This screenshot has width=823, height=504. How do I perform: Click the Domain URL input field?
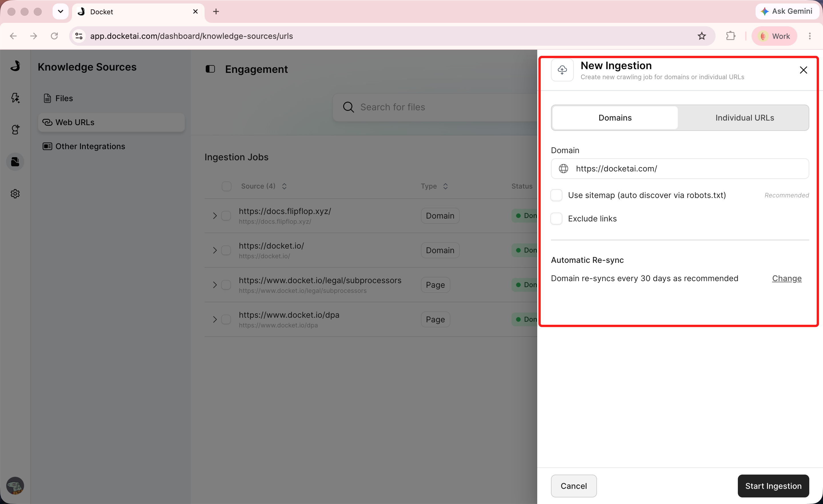pos(680,169)
